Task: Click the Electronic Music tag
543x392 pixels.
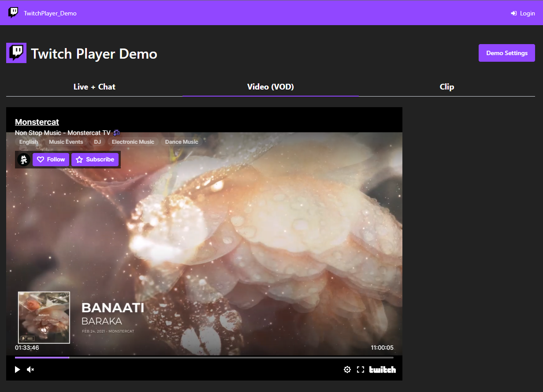Action: tap(133, 142)
